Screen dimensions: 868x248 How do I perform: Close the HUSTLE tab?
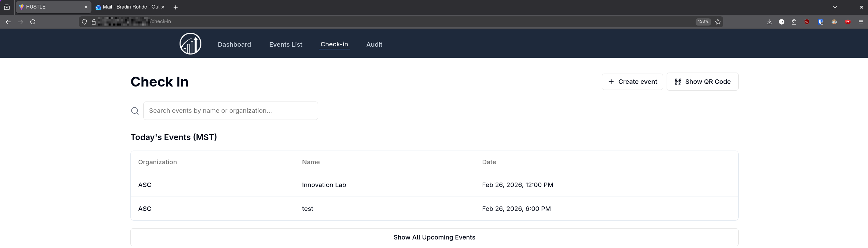click(x=86, y=7)
